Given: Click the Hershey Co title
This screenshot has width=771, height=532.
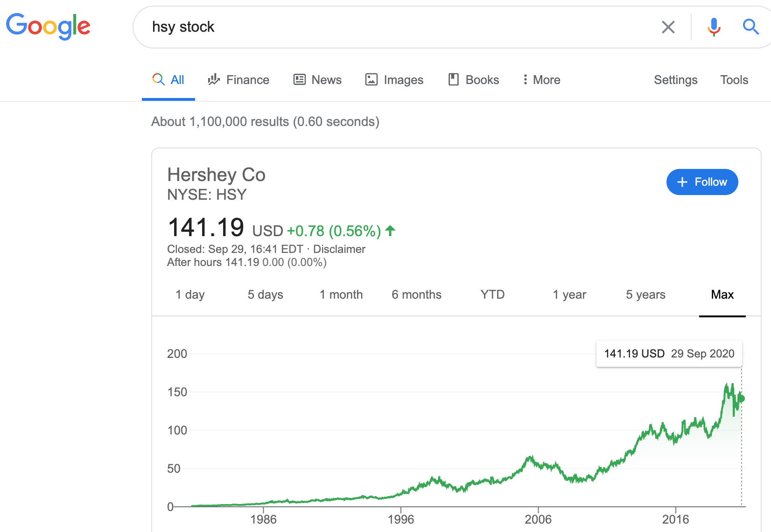Looking at the screenshot, I should click(x=217, y=175).
